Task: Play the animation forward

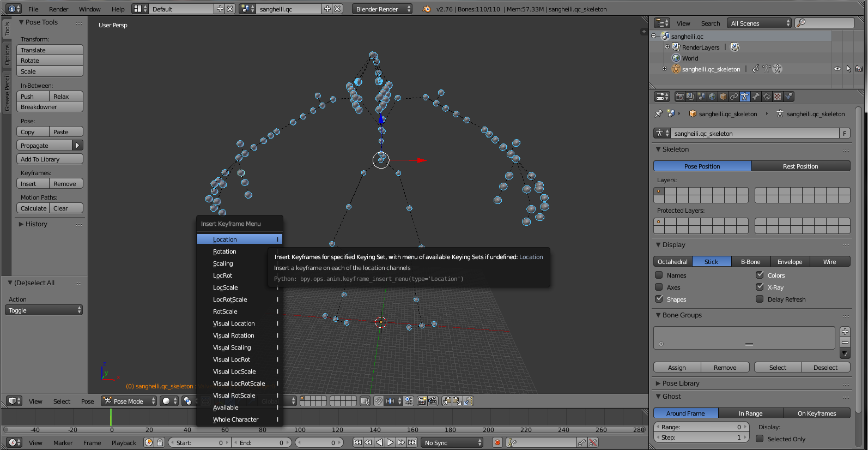Action: click(x=390, y=442)
